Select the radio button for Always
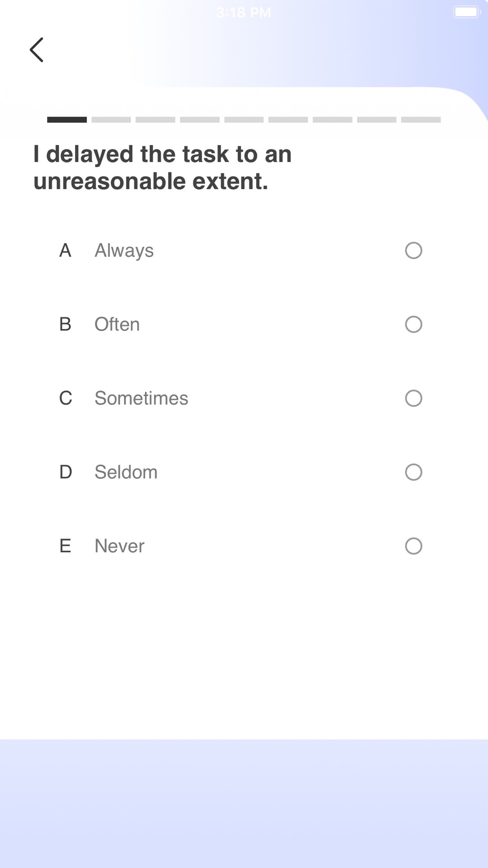Viewport: 488px width, 868px height. click(413, 250)
